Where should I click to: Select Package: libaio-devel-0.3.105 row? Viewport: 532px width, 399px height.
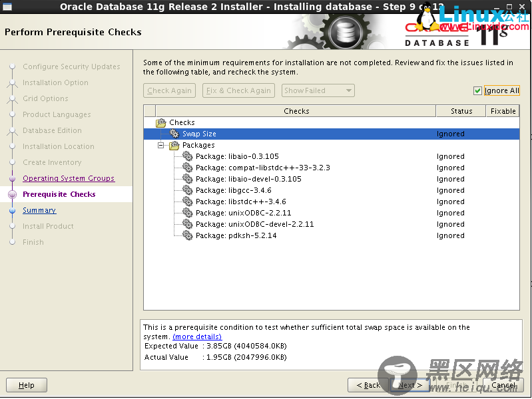point(332,179)
